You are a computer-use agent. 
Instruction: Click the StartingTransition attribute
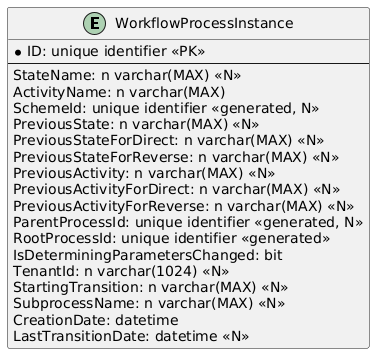coord(150,287)
